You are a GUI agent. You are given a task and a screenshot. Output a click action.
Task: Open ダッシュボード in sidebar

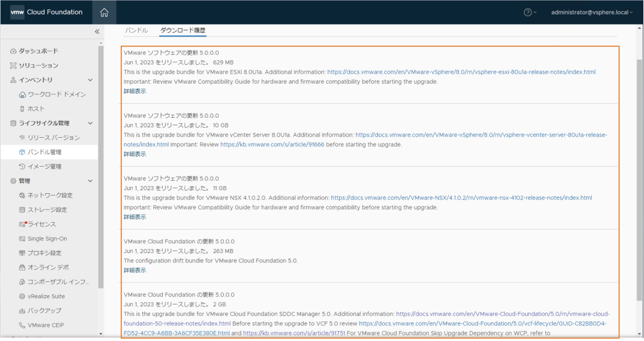[x=38, y=51]
